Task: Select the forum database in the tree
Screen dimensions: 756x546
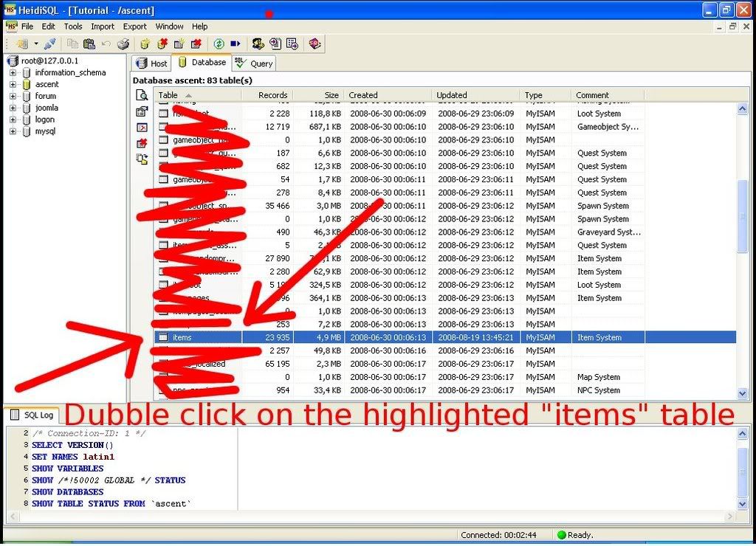Action: [45, 96]
